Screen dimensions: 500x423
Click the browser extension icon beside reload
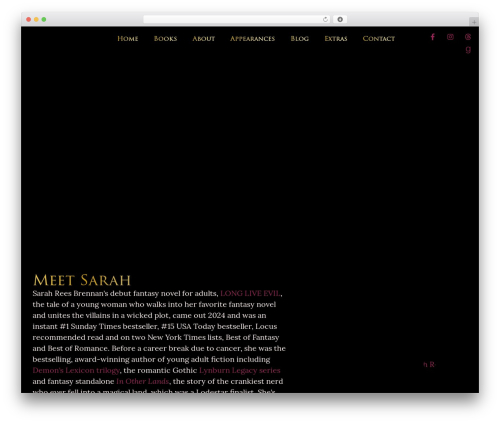tap(340, 19)
